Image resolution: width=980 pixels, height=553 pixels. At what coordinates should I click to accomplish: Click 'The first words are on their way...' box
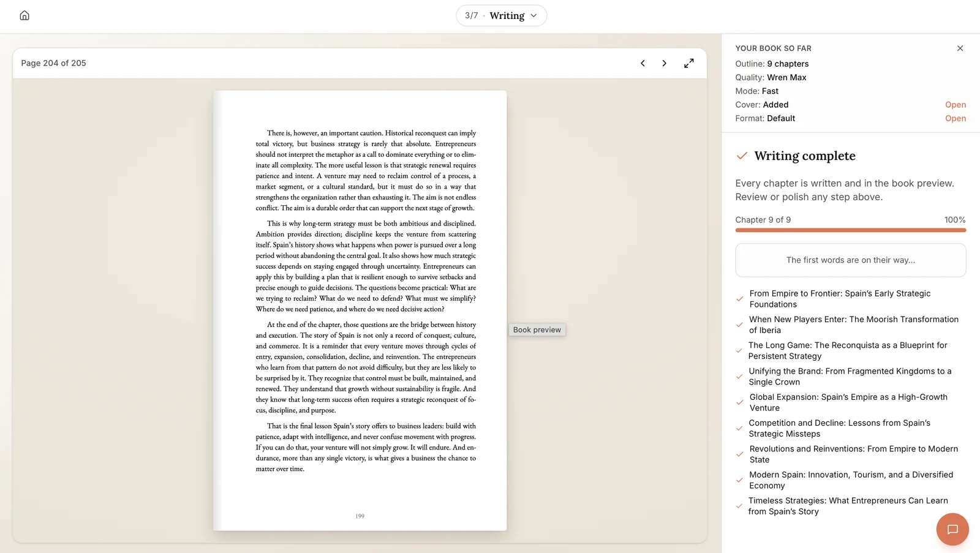pos(851,260)
